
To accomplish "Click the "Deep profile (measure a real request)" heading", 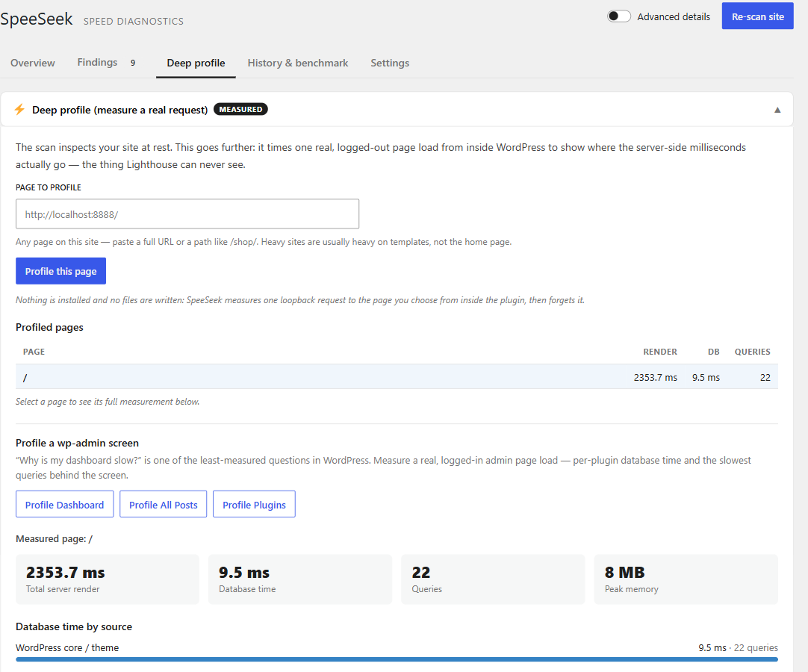I will [x=120, y=110].
